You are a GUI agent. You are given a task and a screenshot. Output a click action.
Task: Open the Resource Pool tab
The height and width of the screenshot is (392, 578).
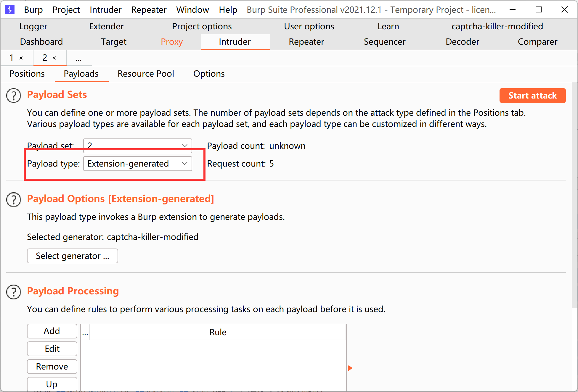pyautogui.click(x=146, y=74)
